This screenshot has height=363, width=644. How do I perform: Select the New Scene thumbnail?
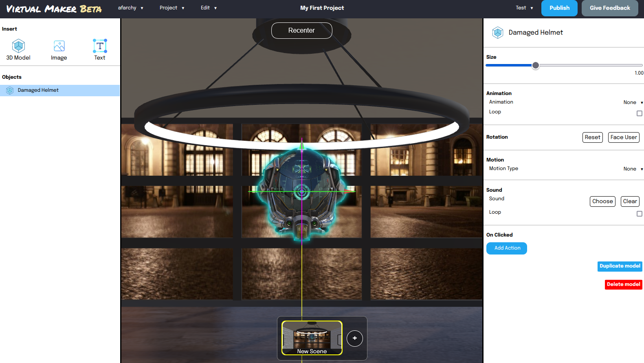tap(312, 338)
